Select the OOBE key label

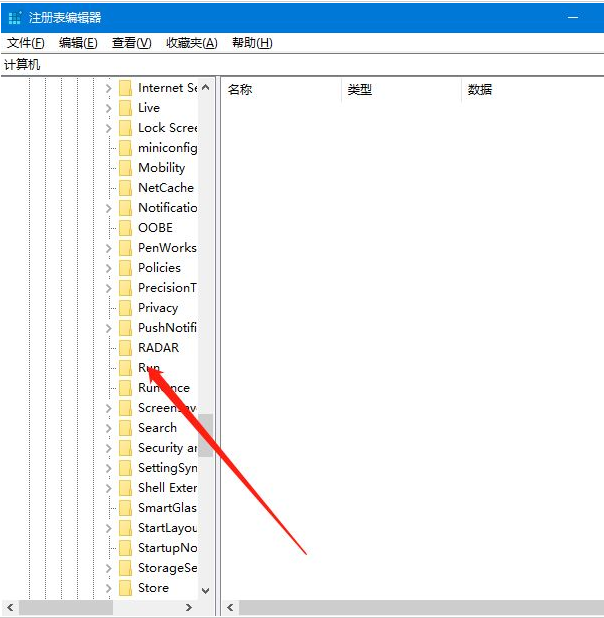(155, 228)
